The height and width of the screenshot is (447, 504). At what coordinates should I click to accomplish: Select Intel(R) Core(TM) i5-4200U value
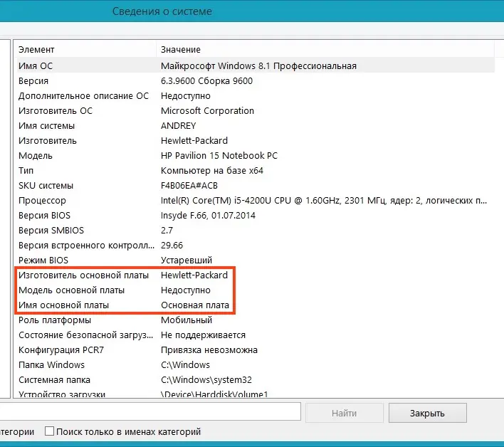coord(324,201)
